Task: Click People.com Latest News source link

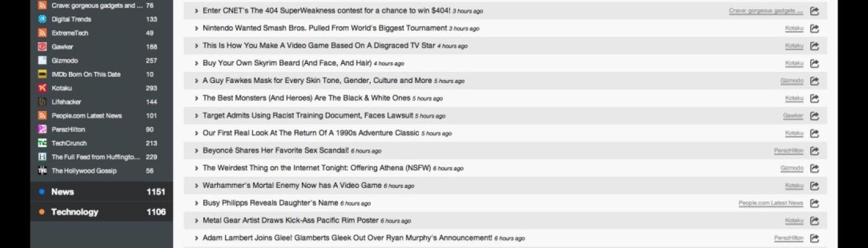Action: point(771,203)
